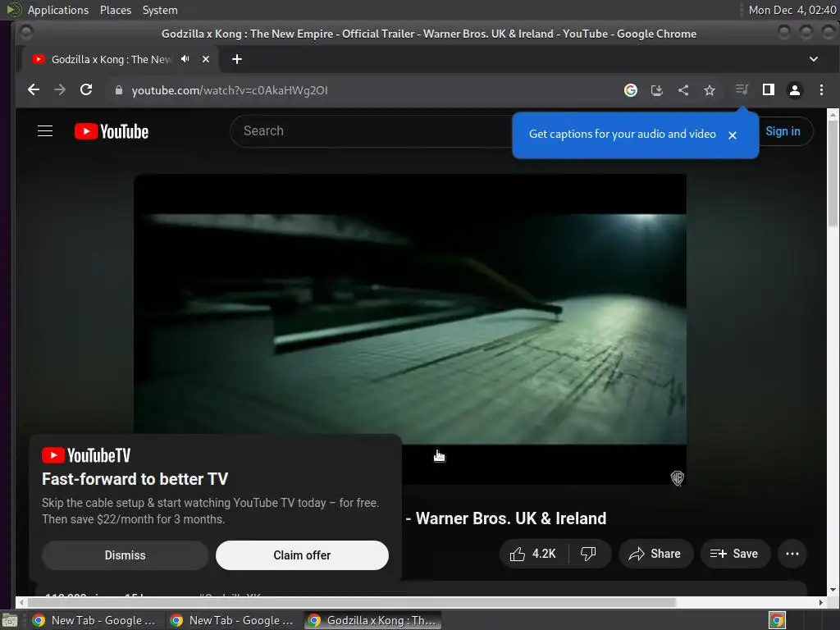Image resolution: width=840 pixels, height=630 pixels.
Task: Open the Chrome profile avatar menu
Action: tap(794, 90)
